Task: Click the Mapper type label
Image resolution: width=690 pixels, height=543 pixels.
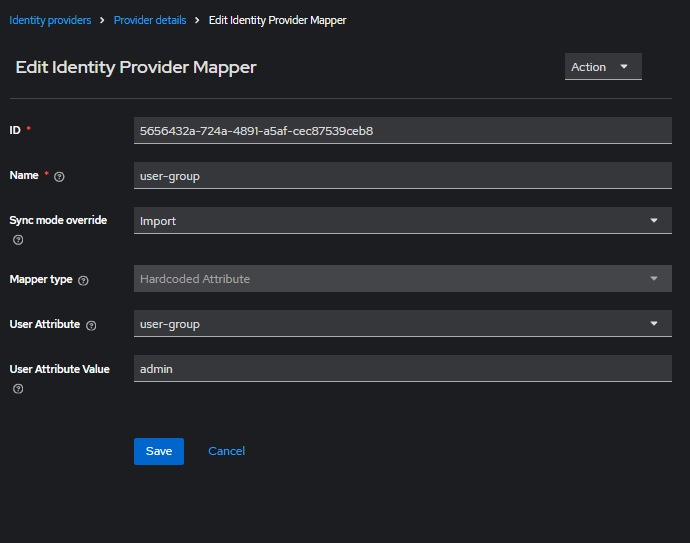Action: coord(41,279)
